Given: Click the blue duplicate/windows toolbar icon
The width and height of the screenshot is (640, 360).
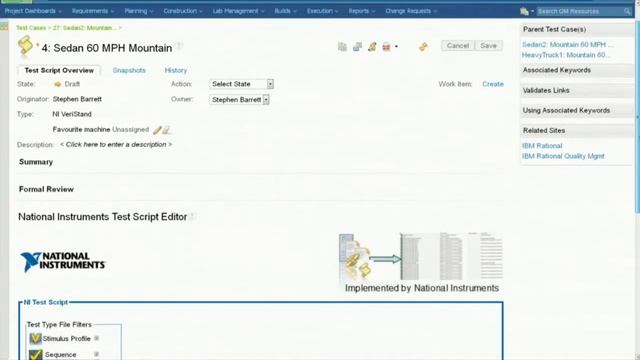Looking at the screenshot, I should [357, 47].
